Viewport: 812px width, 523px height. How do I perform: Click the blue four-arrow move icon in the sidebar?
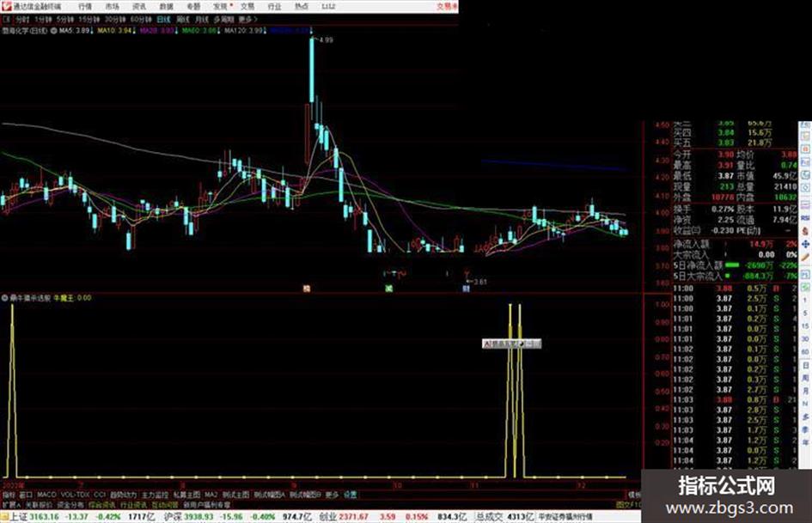click(x=805, y=244)
